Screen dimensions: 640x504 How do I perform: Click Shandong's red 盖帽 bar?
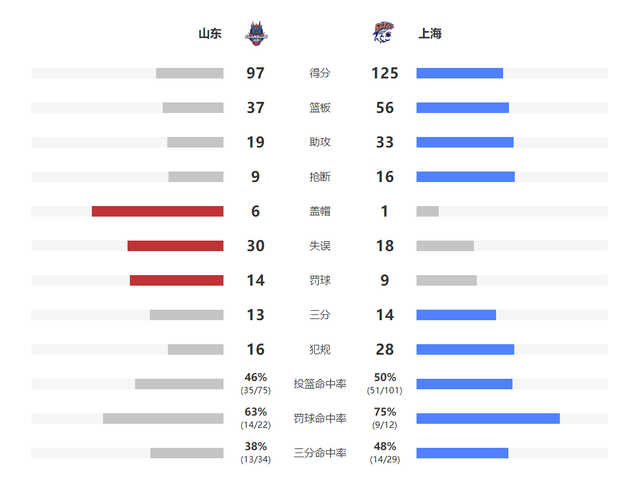pyautogui.click(x=158, y=211)
